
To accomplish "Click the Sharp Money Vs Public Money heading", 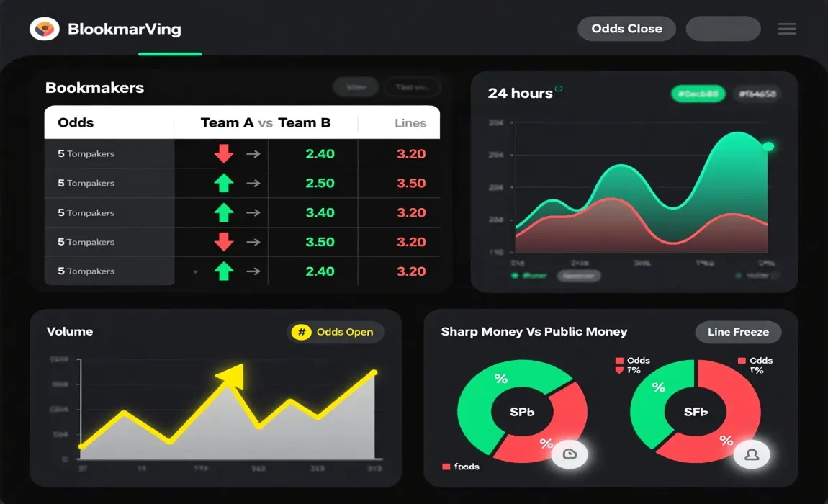I will (x=534, y=331).
